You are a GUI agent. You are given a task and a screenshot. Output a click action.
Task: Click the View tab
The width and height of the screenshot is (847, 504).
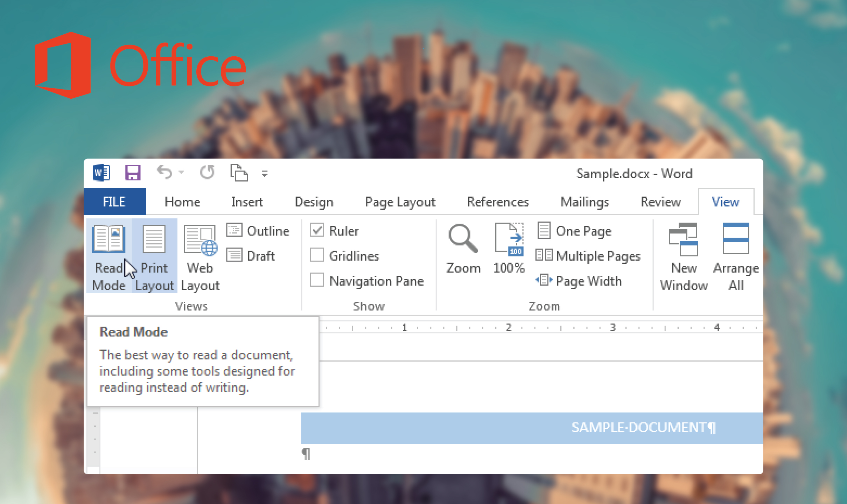(726, 202)
